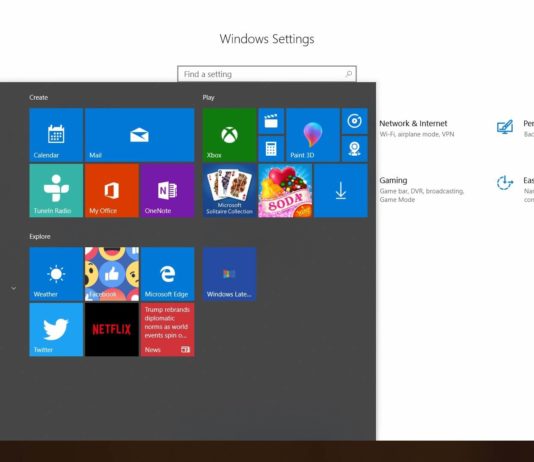Click Wi-Fi, airplane mode, VPN description

click(x=417, y=134)
